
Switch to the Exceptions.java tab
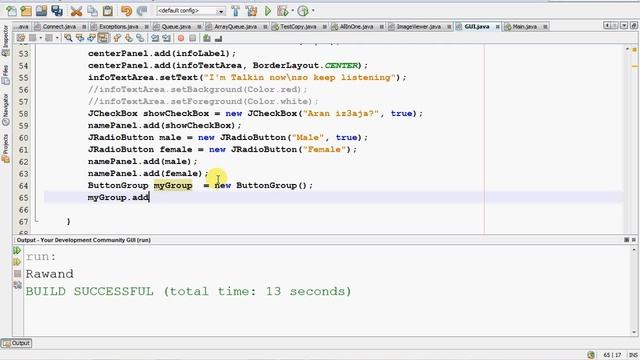pos(119,27)
